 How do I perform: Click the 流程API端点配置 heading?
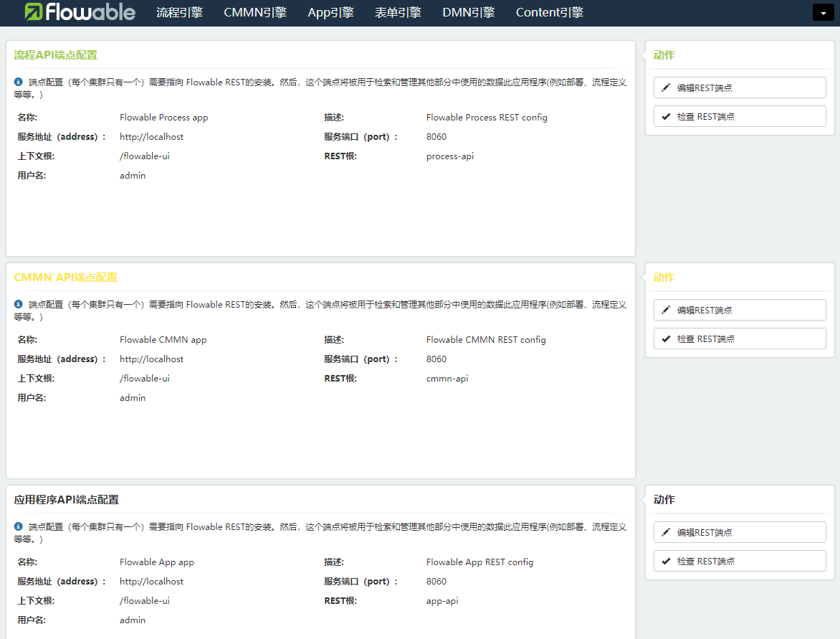[56, 55]
